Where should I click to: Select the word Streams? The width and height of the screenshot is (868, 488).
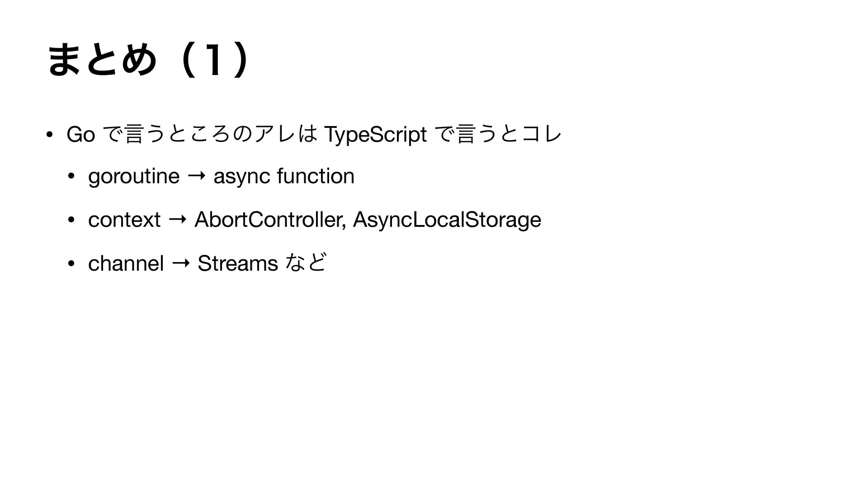238,263
